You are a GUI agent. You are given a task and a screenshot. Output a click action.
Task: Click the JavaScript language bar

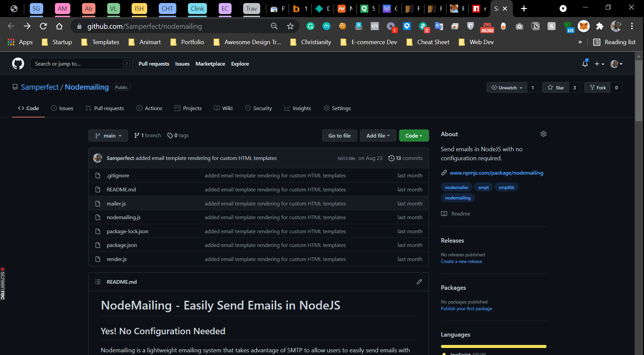494,346
